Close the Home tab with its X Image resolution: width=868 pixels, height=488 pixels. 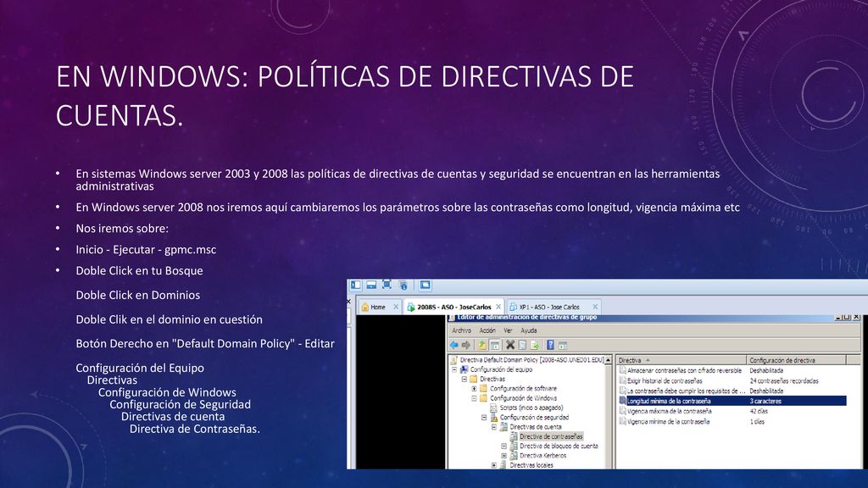(396, 307)
